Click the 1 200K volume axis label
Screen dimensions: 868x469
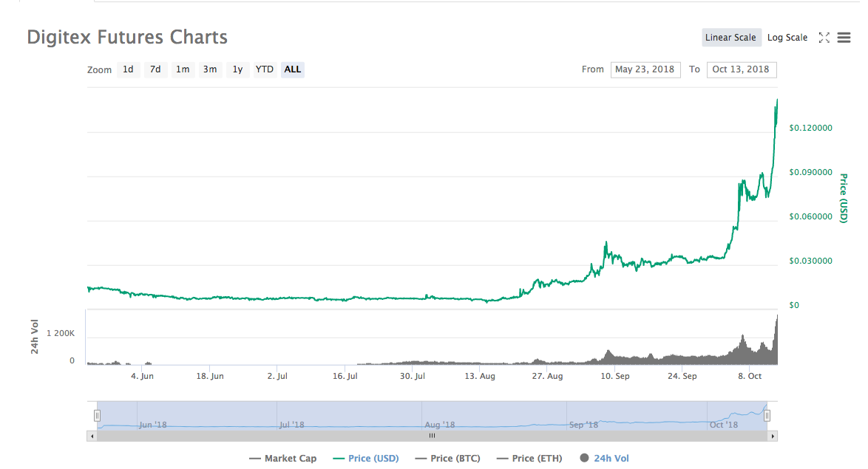pyautogui.click(x=61, y=334)
